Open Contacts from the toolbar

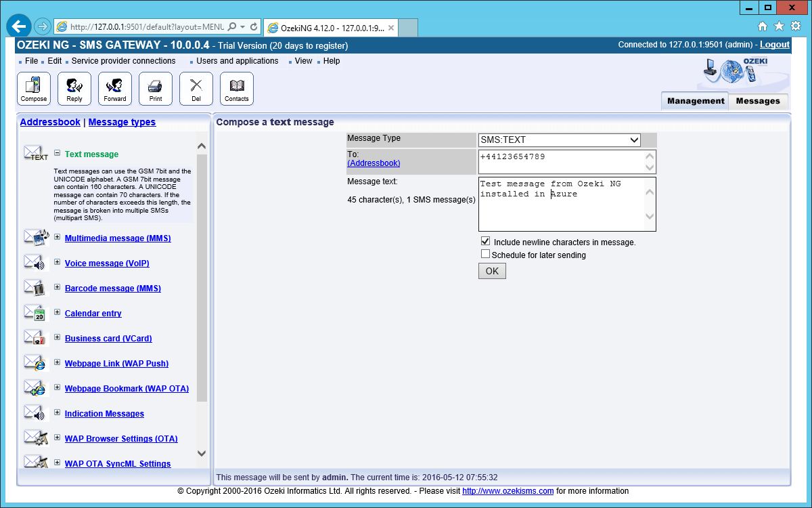tap(237, 89)
